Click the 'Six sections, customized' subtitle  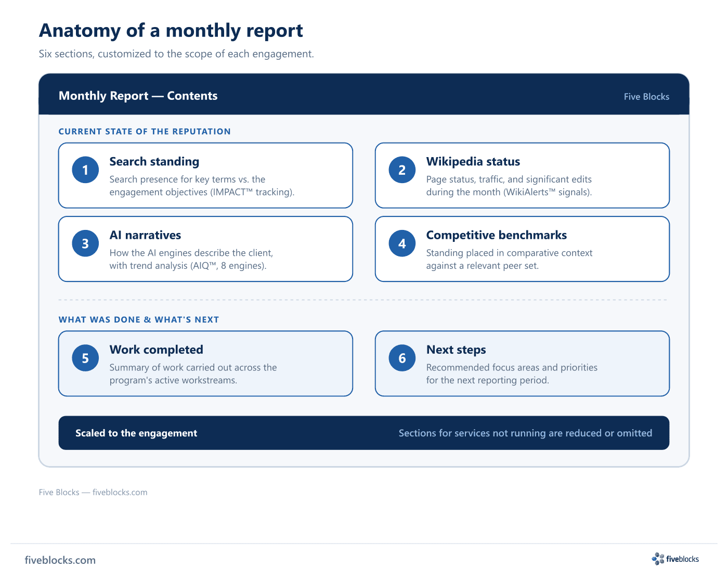coord(176,54)
